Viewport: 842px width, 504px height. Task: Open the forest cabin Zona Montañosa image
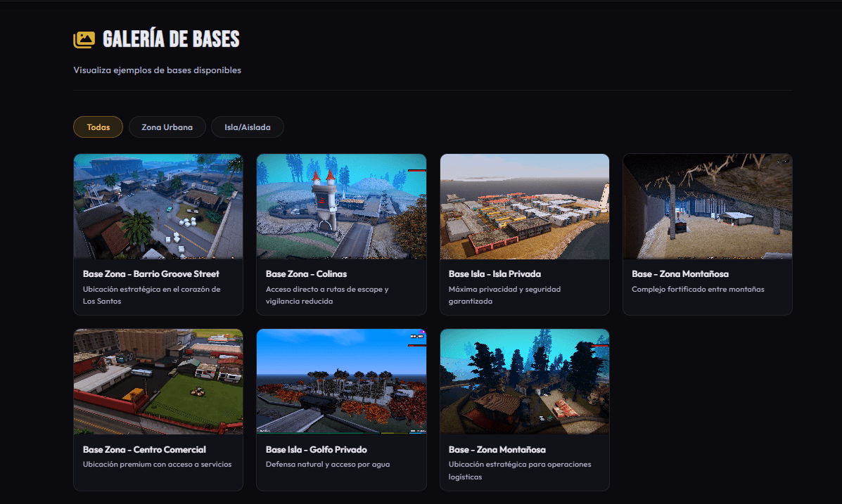(x=525, y=382)
